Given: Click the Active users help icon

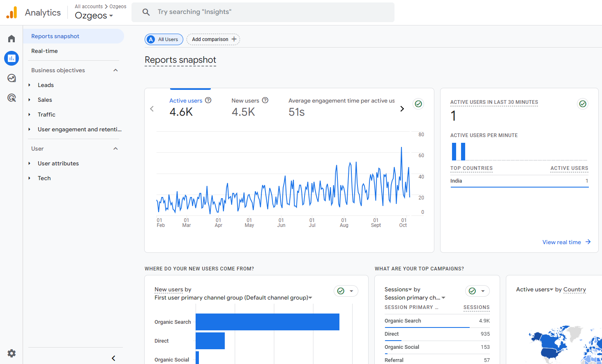Looking at the screenshot, I should 208,101.
